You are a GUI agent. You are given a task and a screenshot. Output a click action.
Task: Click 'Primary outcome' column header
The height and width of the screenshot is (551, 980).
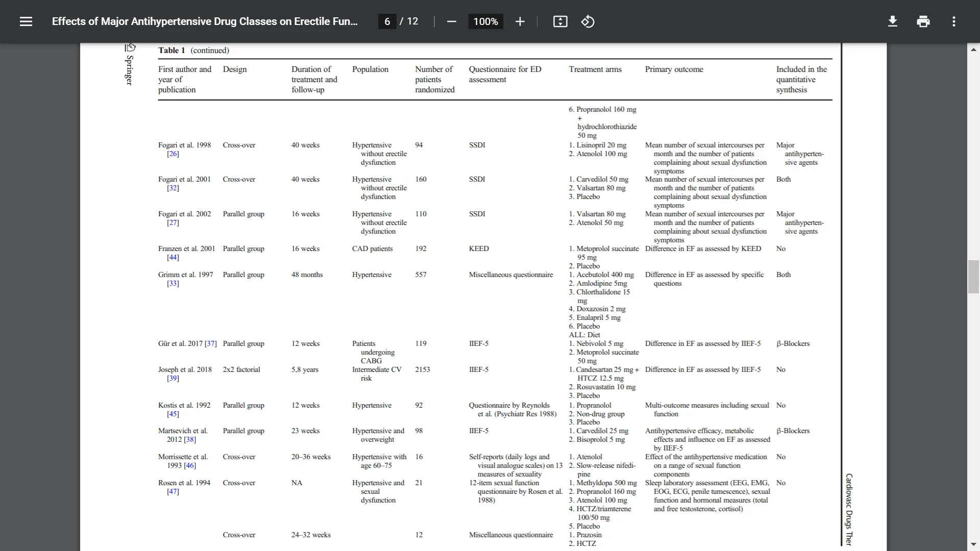pos(674,69)
